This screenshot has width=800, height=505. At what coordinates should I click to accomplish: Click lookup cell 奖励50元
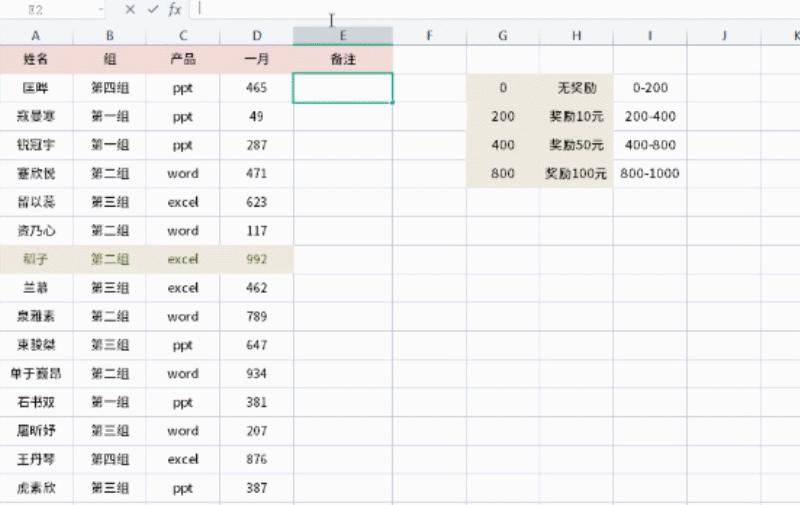tap(577, 145)
